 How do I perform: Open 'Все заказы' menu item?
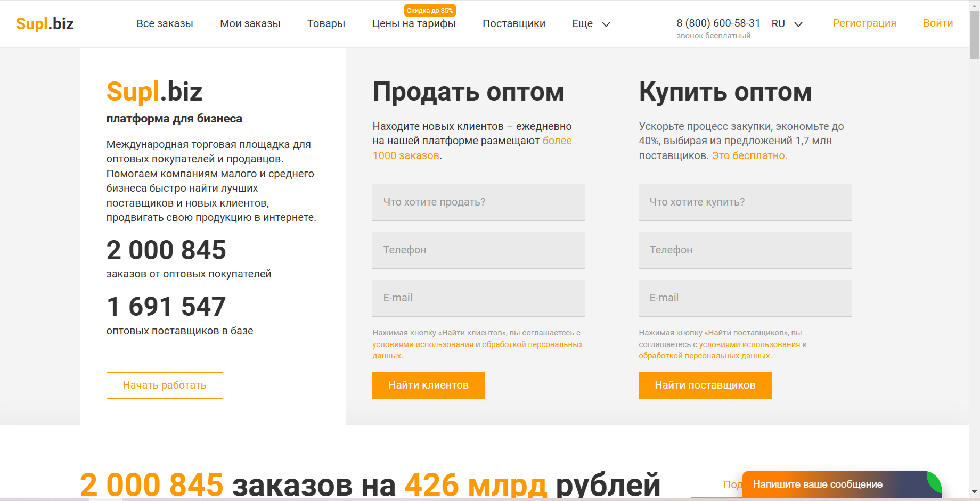(165, 24)
